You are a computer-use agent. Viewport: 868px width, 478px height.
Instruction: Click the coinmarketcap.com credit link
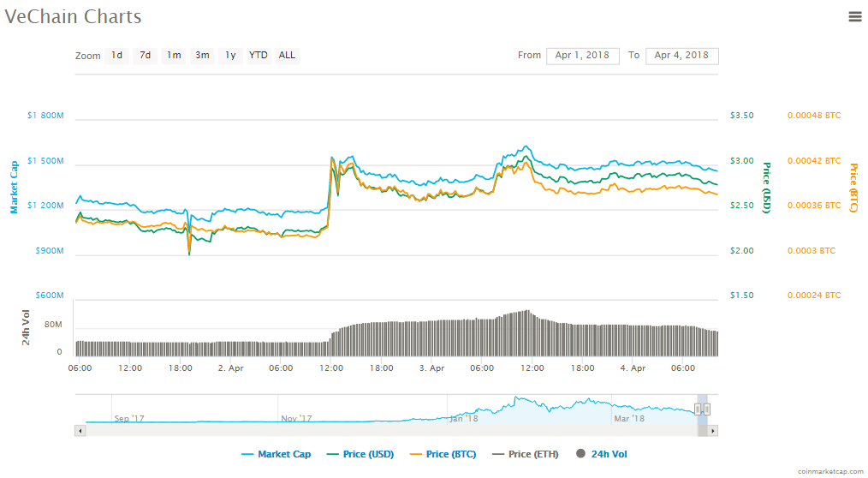(830, 472)
